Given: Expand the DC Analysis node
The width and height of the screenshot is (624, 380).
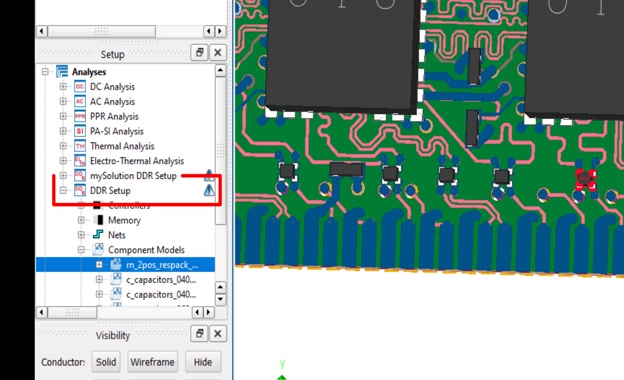Looking at the screenshot, I should click(63, 86).
